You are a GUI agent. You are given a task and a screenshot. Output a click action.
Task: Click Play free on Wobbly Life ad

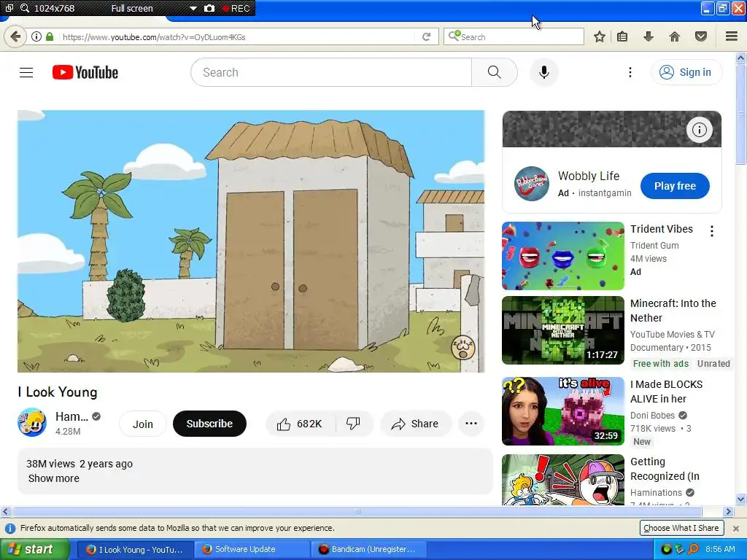coord(675,186)
